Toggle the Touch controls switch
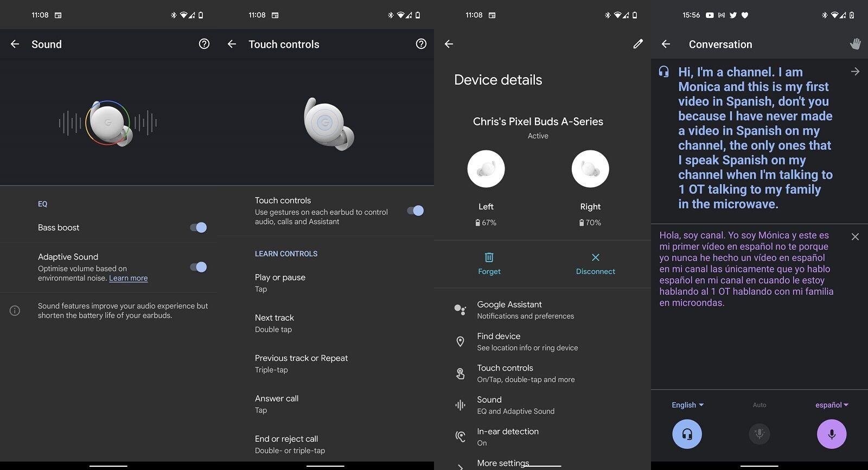This screenshot has width=868, height=470. pos(416,211)
